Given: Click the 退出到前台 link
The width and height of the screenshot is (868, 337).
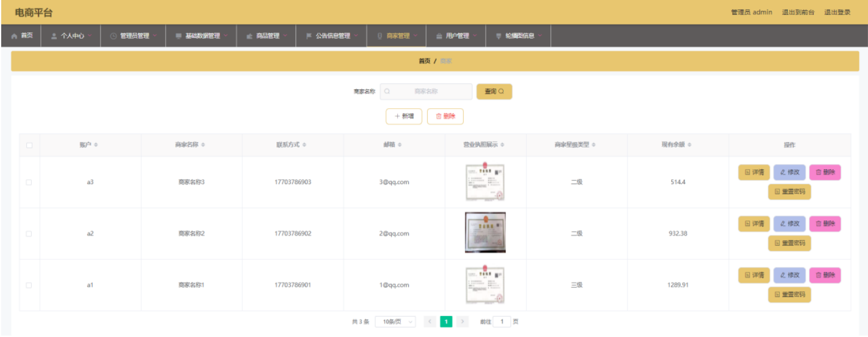Looking at the screenshot, I should [798, 12].
